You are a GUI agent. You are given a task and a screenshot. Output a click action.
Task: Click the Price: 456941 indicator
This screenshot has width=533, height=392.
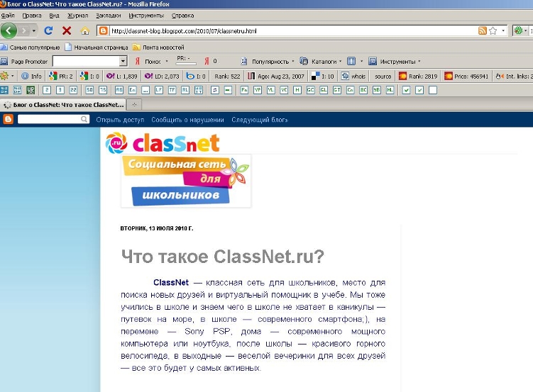click(x=466, y=76)
